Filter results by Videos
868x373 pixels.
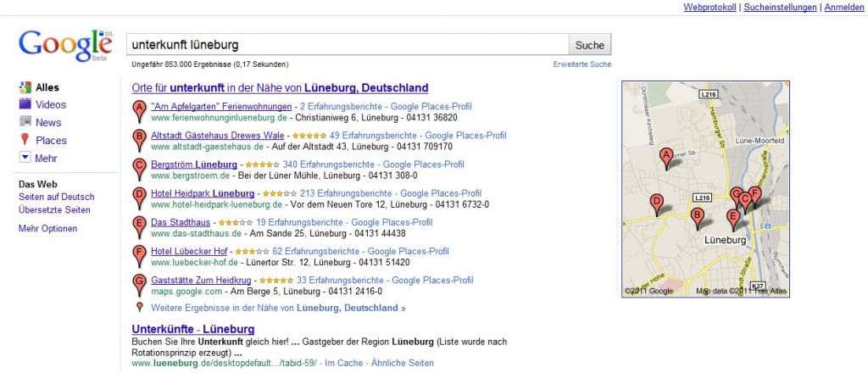pyautogui.click(x=51, y=104)
